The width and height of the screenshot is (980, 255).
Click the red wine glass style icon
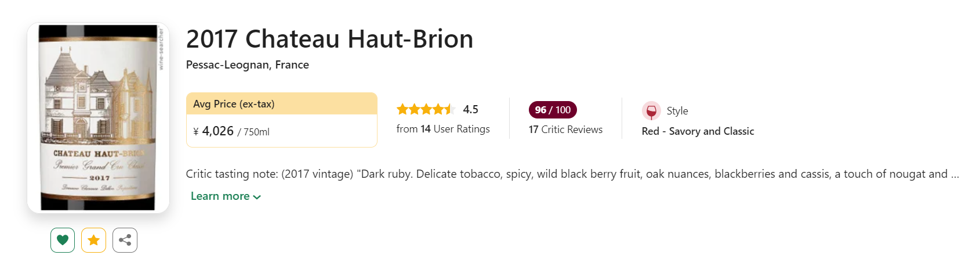pos(651,110)
